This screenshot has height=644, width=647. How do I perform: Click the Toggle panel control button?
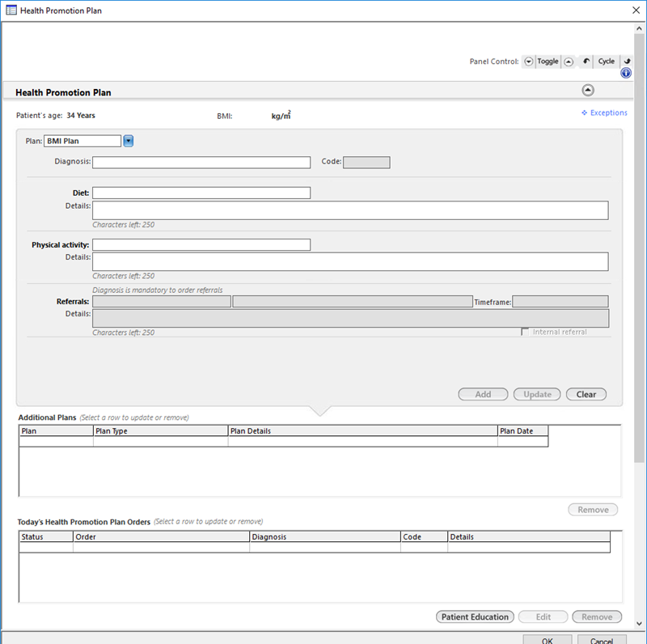pyautogui.click(x=548, y=61)
